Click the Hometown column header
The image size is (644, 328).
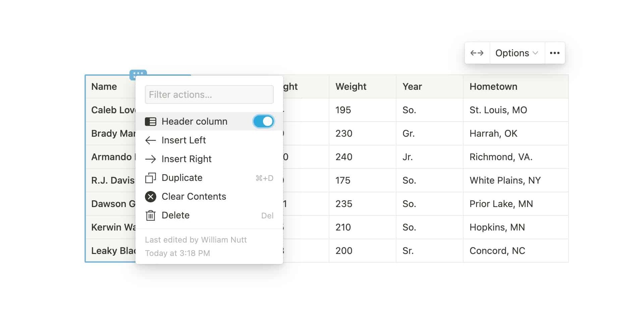(493, 86)
